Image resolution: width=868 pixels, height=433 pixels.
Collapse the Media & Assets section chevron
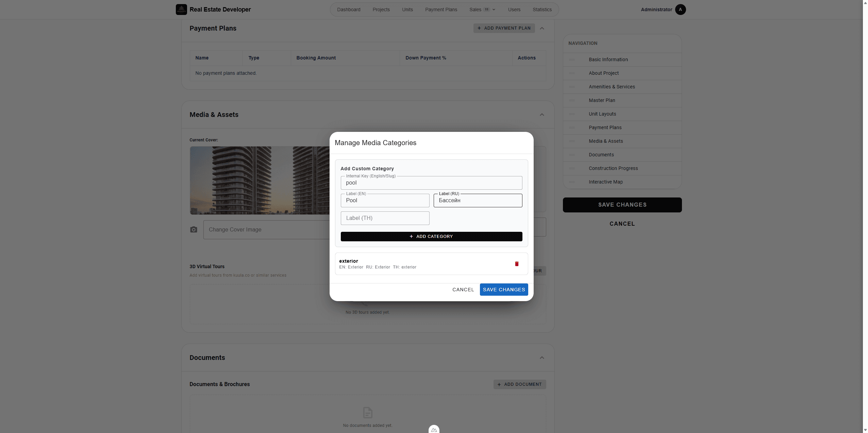coord(542,115)
